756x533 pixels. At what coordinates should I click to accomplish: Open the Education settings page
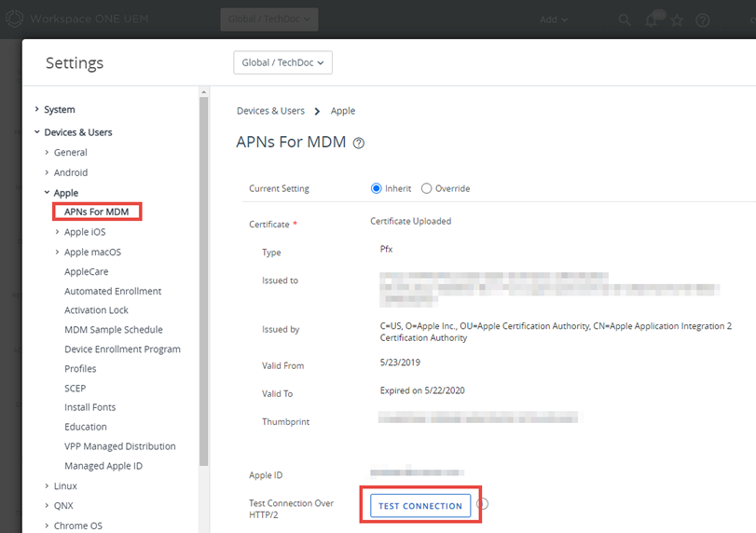(x=86, y=427)
